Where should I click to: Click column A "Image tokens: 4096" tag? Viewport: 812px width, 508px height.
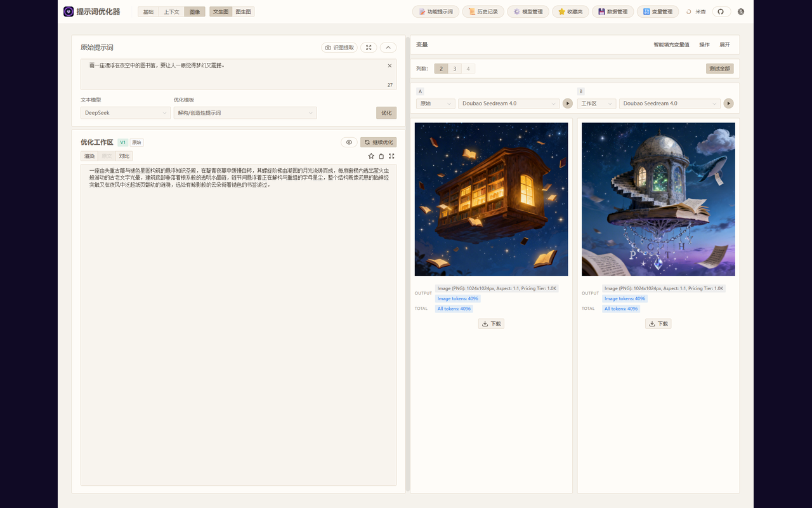click(x=457, y=298)
